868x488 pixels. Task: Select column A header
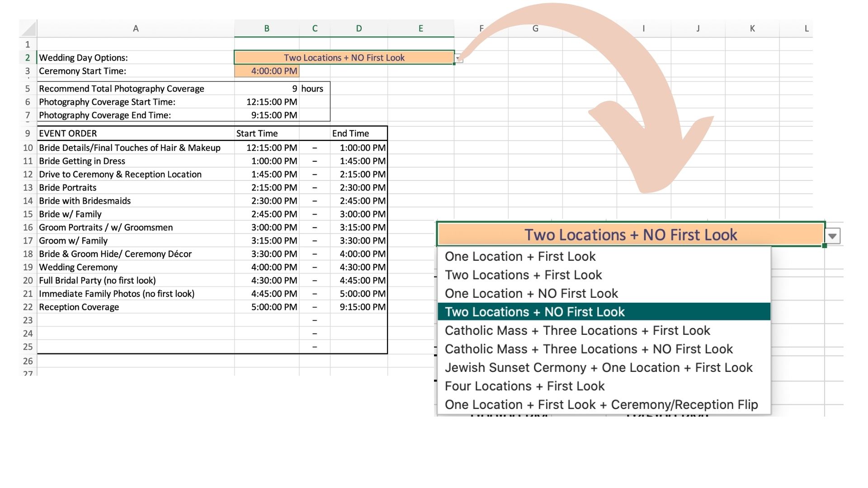[x=135, y=28]
